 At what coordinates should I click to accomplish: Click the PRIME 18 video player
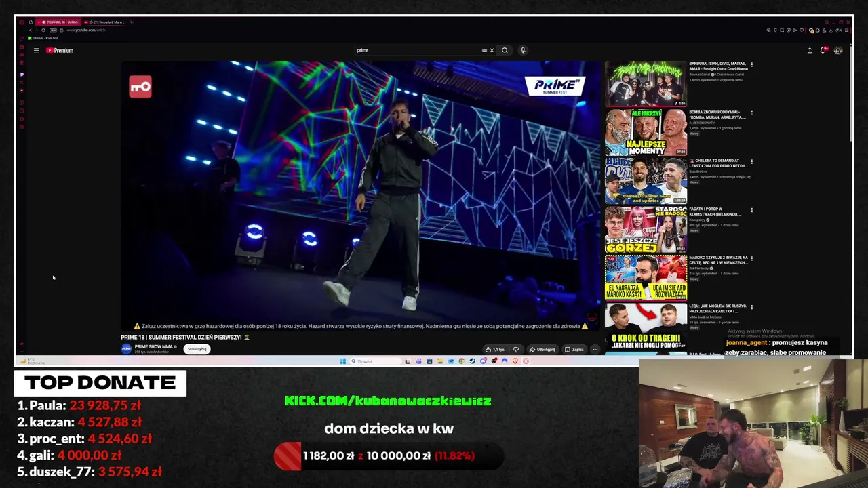pyautogui.click(x=361, y=195)
